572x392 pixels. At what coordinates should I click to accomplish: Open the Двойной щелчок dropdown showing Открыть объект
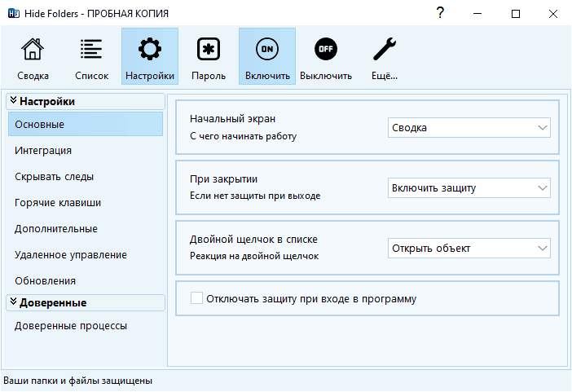pyautogui.click(x=469, y=249)
